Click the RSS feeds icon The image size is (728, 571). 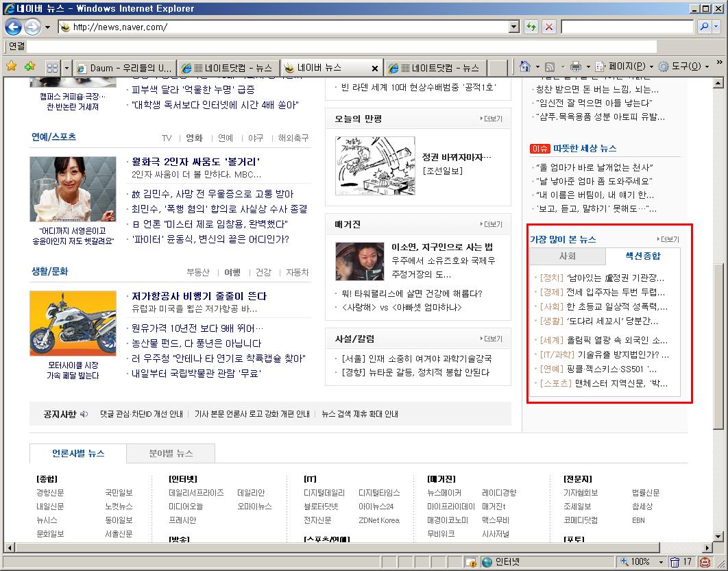(550, 67)
